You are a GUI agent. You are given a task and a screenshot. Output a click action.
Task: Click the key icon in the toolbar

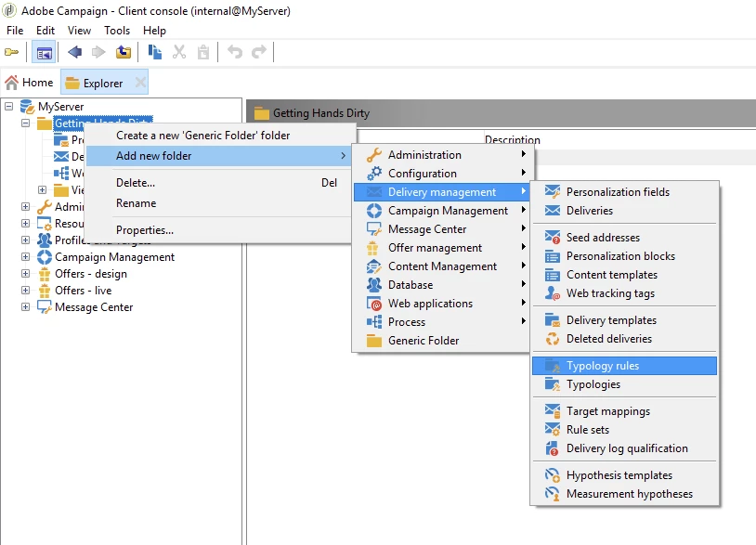click(x=11, y=52)
